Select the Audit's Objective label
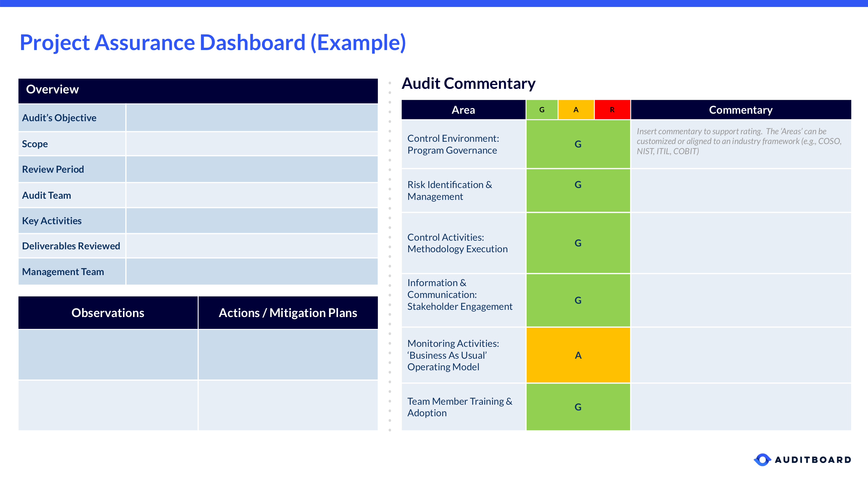The height and width of the screenshot is (488, 868). 59,118
